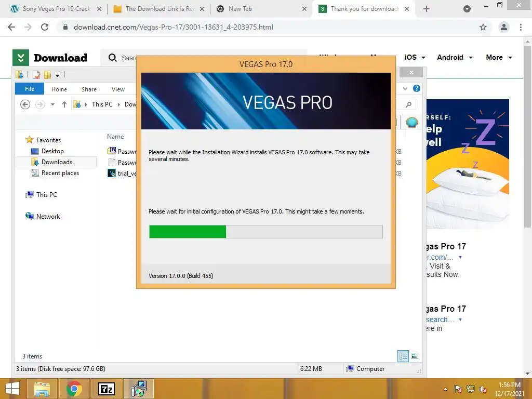Switch to the Sony Vegas Pro 19 Crack tab

[56, 9]
